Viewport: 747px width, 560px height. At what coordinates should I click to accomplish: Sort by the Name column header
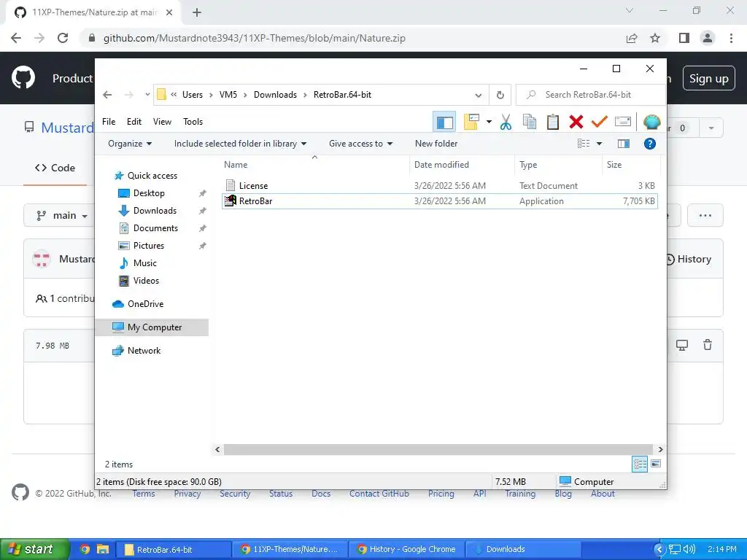click(x=314, y=165)
